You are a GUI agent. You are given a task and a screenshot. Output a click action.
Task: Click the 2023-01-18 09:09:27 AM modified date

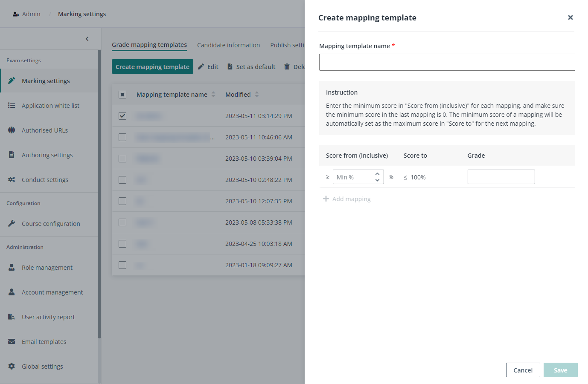[x=259, y=265]
